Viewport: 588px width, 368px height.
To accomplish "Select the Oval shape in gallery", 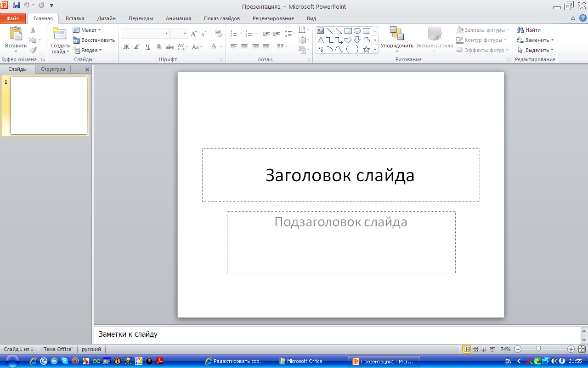I will pos(357,31).
